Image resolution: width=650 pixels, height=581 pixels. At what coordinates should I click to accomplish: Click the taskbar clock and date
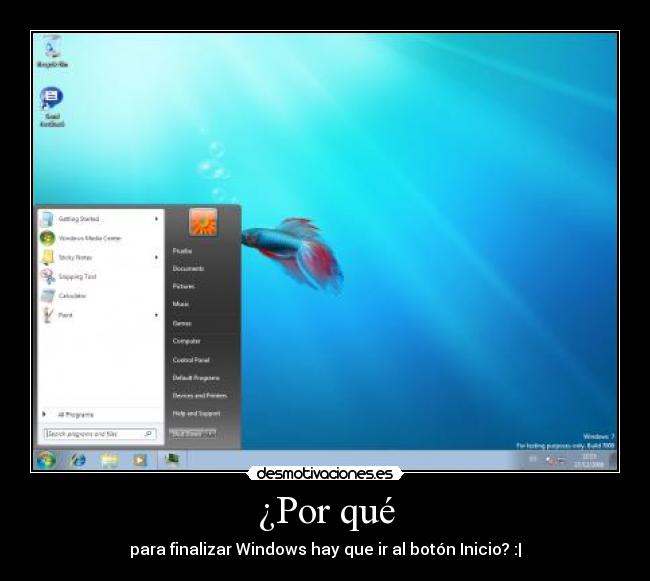[589, 460]
